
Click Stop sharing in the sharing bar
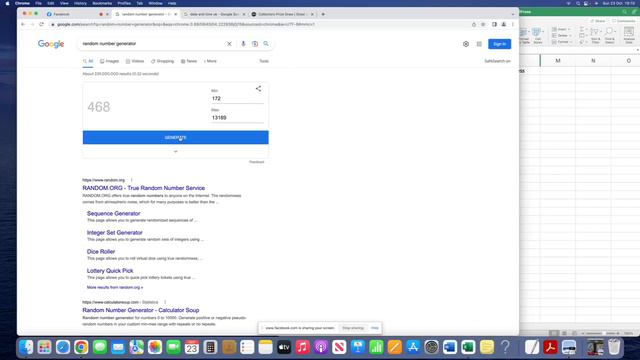pos(353,328)
